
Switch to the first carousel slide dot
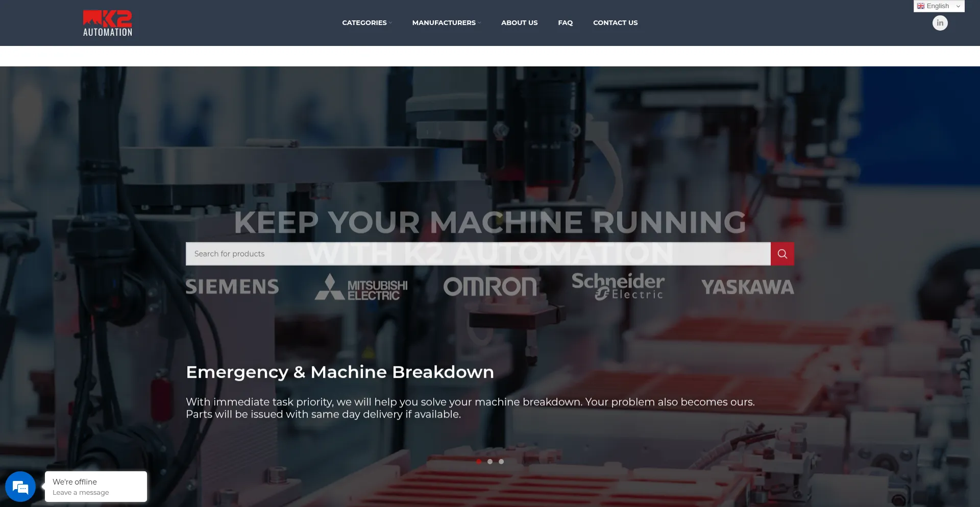coord(479,462)
